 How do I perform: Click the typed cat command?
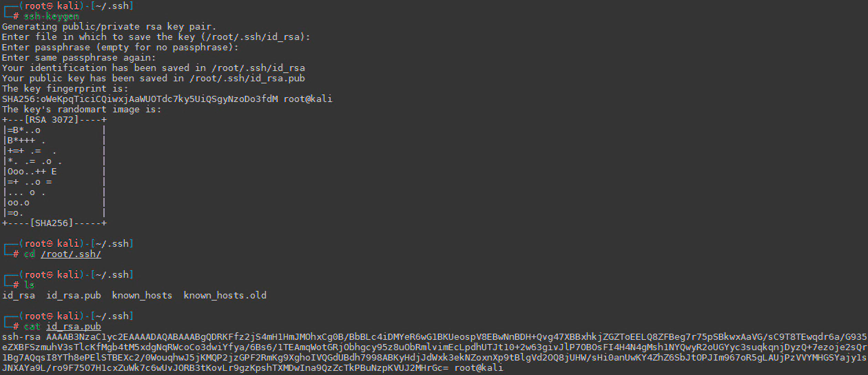tap(32, 326)
